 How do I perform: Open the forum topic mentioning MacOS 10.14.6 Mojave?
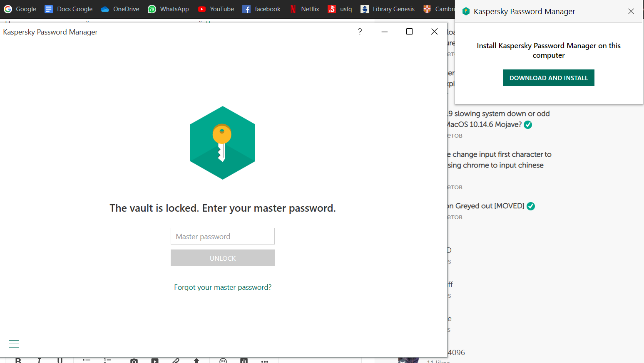[x=499, y=119]
